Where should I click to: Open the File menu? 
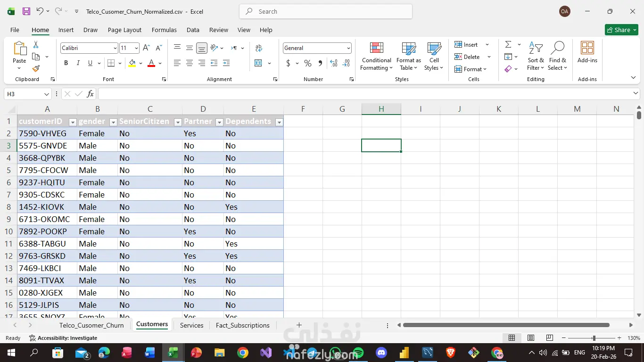pos(15,30)
